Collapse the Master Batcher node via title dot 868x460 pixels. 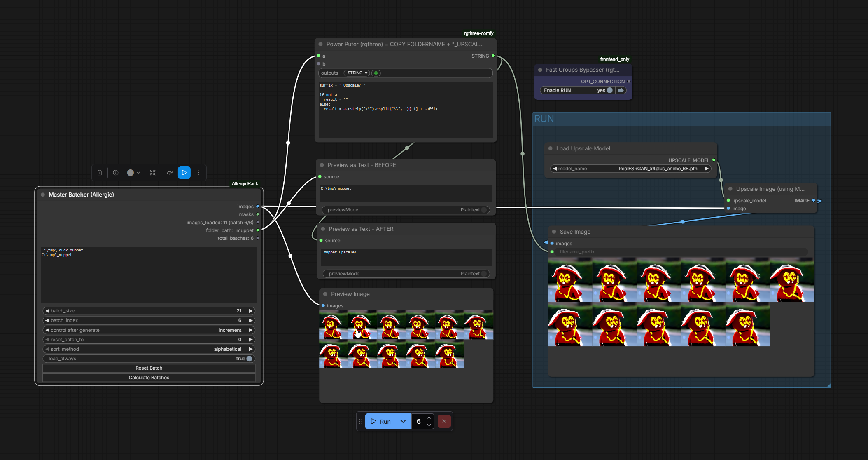[x=43, y=195]
